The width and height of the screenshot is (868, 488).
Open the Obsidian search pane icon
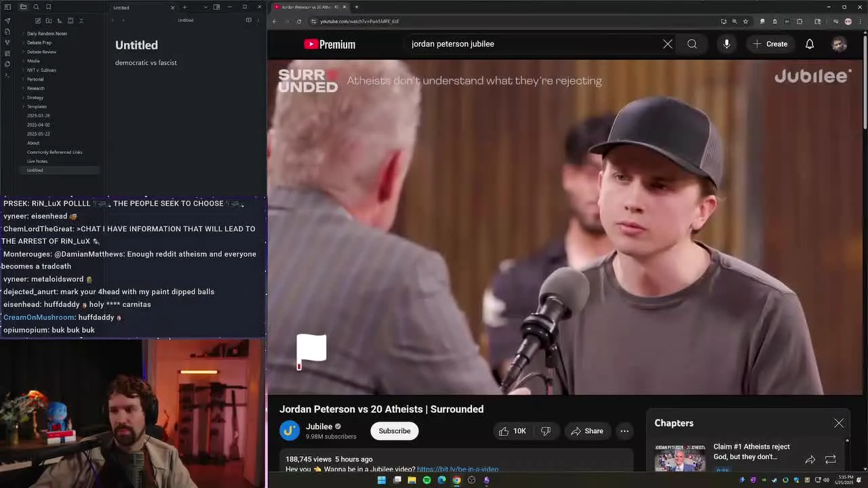pos(36,7)
